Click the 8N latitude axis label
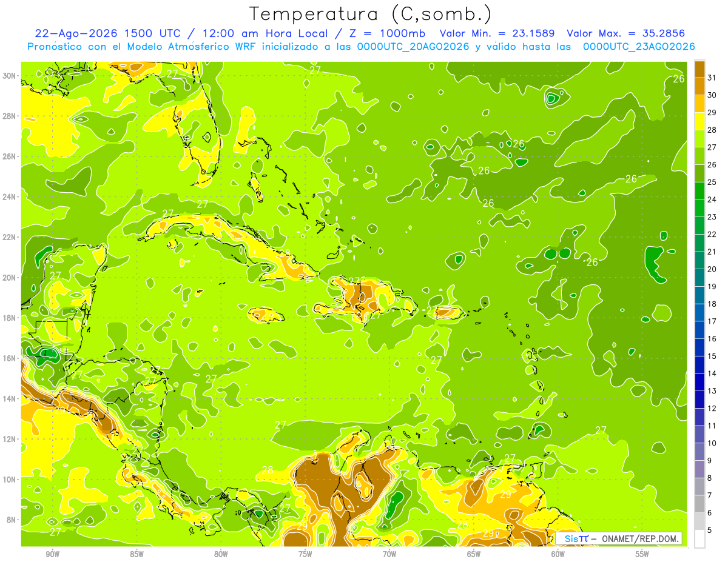Image resolution: width=728 pixels, height=562 pixels. [12, 520]
